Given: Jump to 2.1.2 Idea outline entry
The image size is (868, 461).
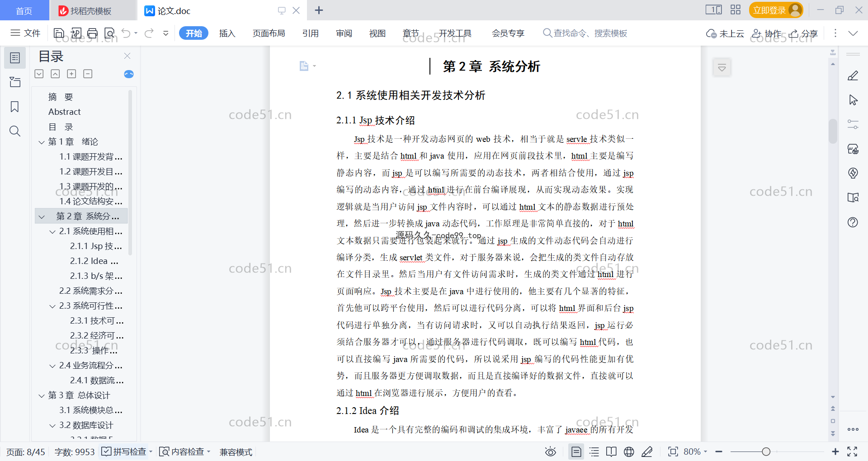Looking at the screenshot, I should (x=94, y=261).
